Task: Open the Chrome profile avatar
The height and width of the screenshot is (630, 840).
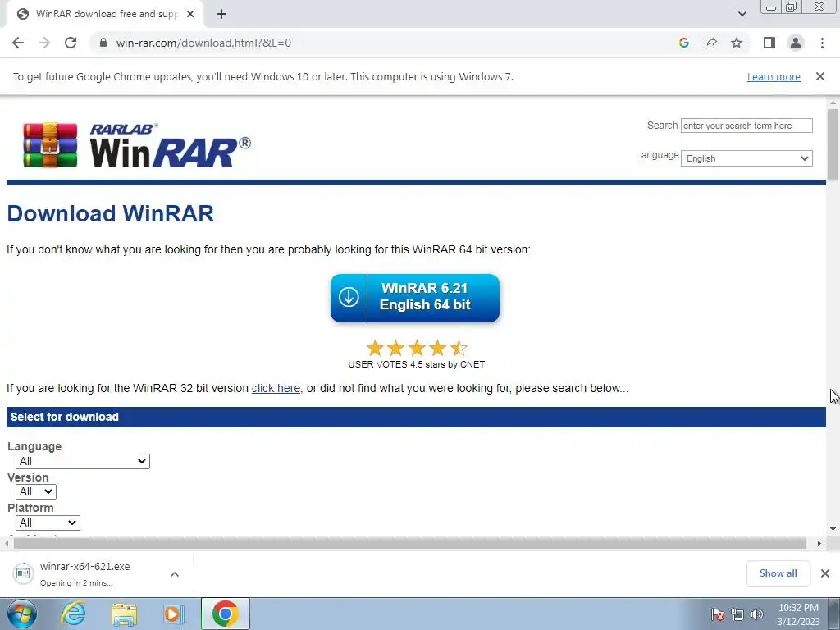Action: tap(796, 43)
